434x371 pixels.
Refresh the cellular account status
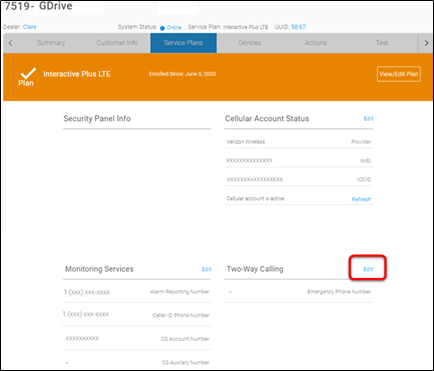pyautogui.click(x=361, y=199)
